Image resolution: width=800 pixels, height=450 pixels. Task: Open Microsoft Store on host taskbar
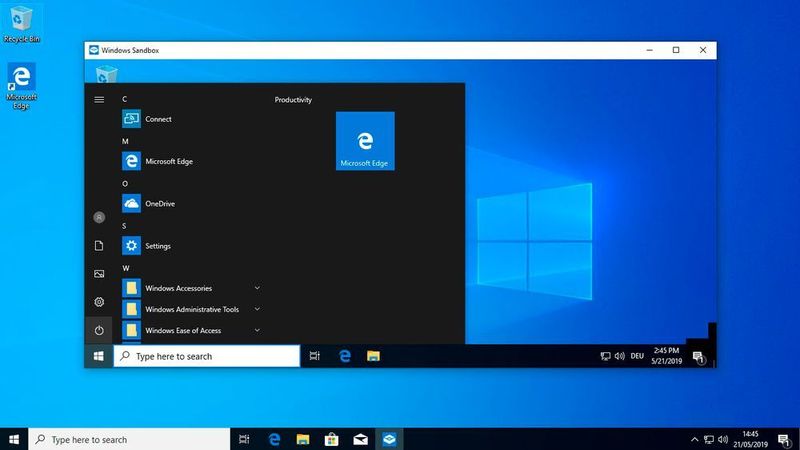point(332,439)
